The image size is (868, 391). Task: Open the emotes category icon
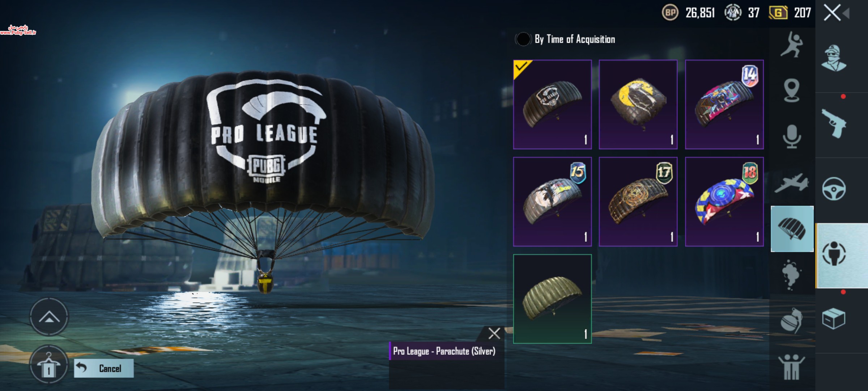(x=792, y=45)
